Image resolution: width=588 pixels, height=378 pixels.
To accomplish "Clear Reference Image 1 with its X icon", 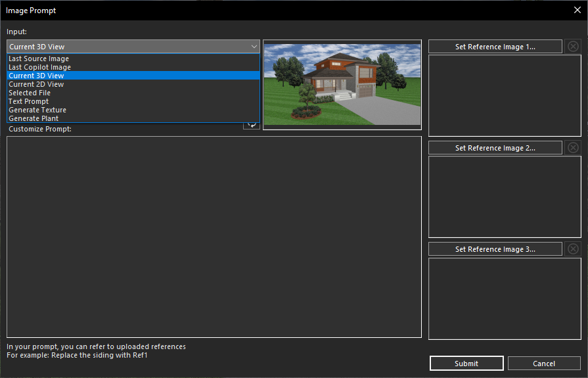I will pyautogui.click(x=573, y=47).
